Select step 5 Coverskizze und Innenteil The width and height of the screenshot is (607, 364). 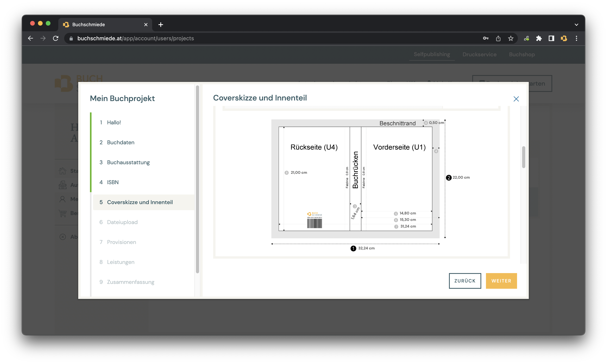(140, 202)
